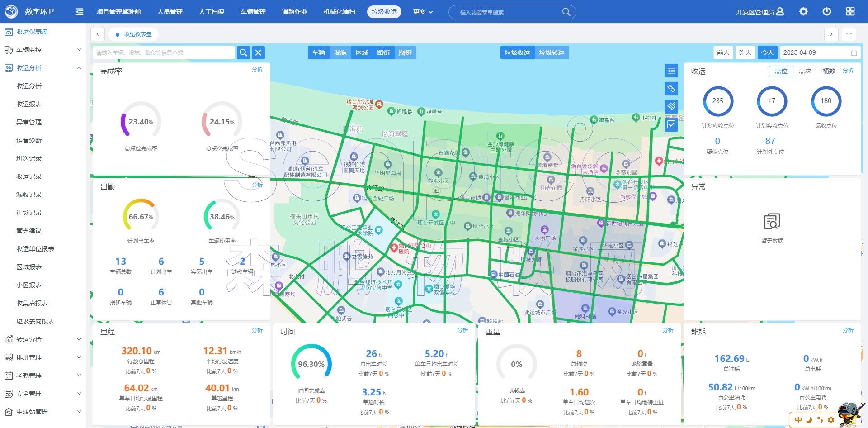
Task: Open the settings gear in header
Action: [803, 12]
